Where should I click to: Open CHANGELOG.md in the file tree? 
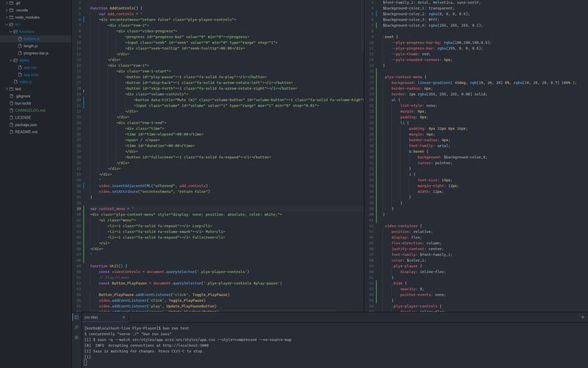pyautogui.click(x=30, y=110)
